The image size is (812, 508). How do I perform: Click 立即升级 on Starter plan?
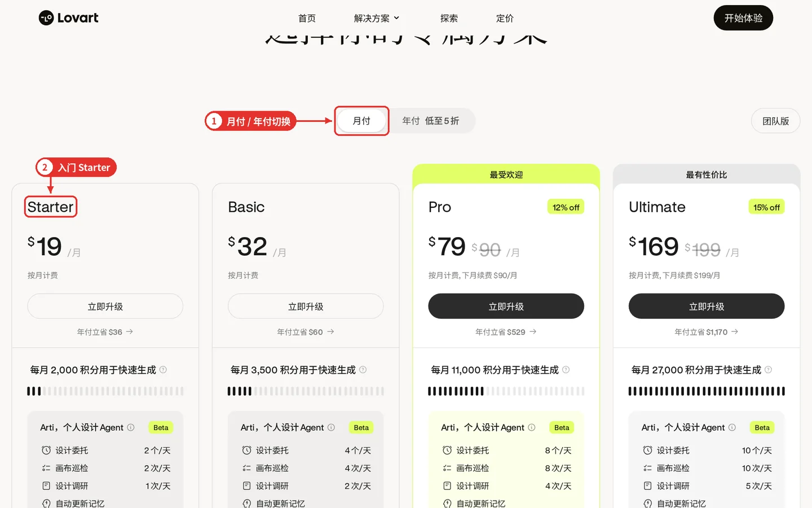tap(105, 306)
